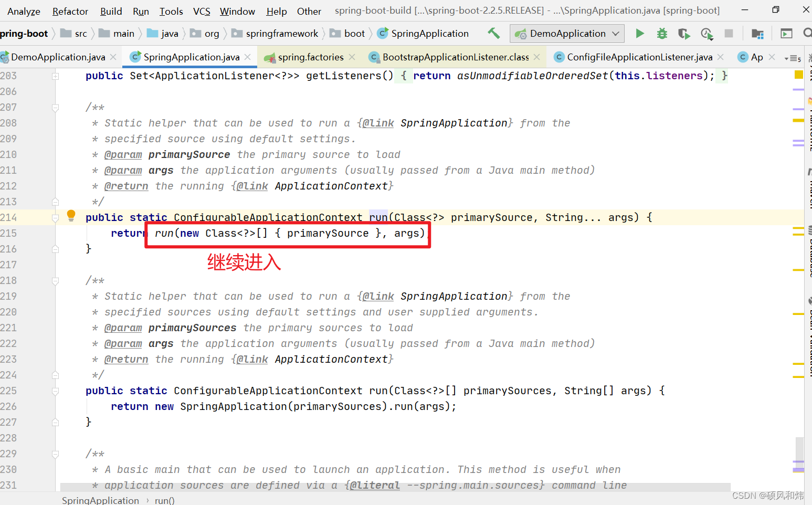The width and height of the screenshot is (812, 505).
Task: Open the Window menu
Action: (x=237, y=11)
